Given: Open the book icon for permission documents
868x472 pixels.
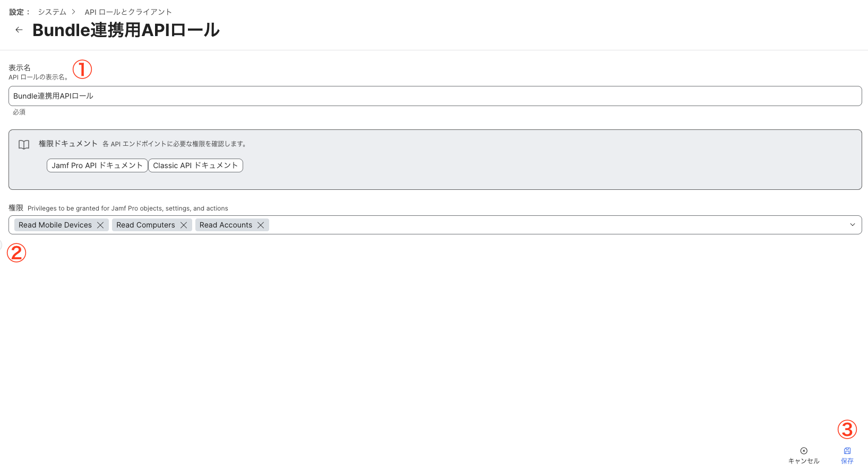Looking at the screenshot, I should [x=24, y=145].
